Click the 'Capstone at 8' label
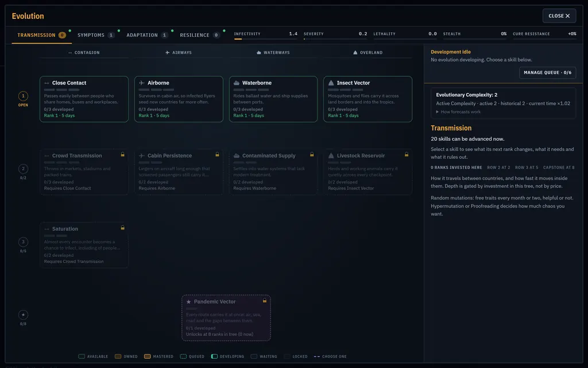 click(x=558, y=167)
